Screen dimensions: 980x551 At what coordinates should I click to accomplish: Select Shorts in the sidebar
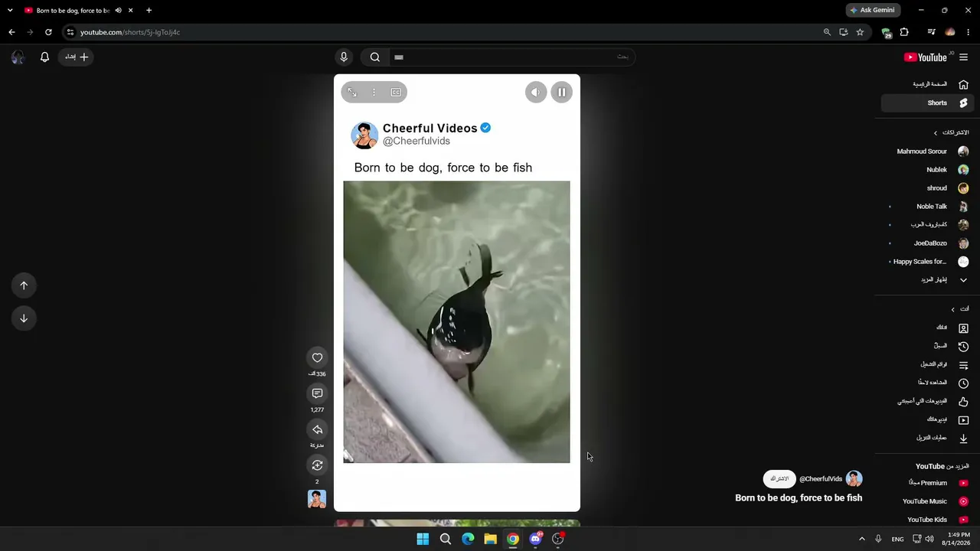click(x=927, y=103)
